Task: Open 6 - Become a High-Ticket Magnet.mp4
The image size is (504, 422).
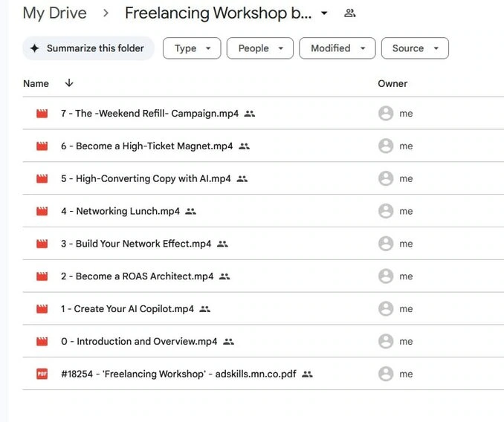Action: [147, 146]
